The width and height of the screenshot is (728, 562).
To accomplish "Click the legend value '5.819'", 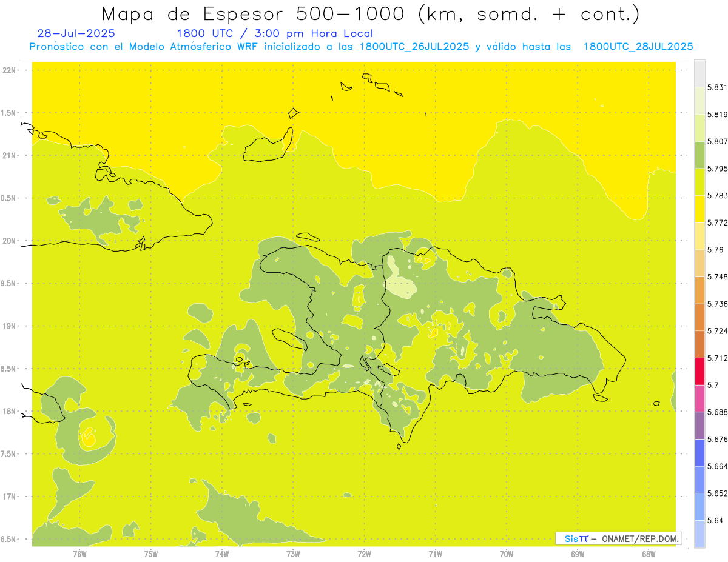I will click(718, 115).
